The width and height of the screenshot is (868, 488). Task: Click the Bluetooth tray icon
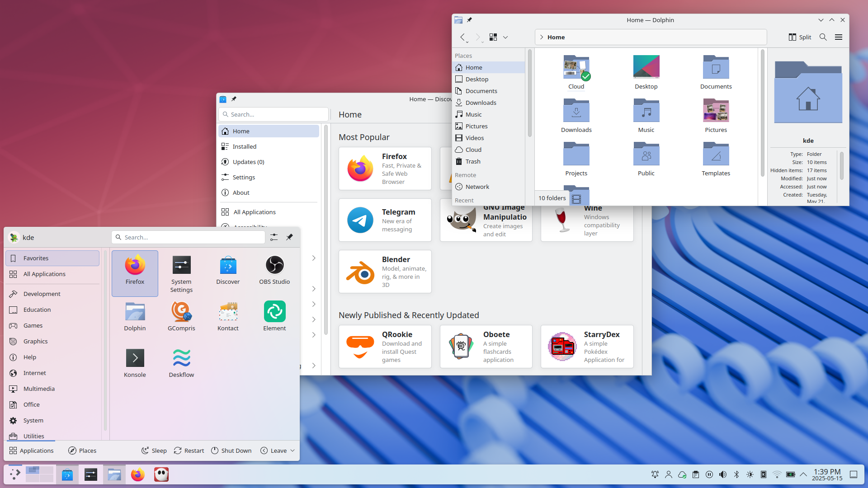(x=736, y=474)
